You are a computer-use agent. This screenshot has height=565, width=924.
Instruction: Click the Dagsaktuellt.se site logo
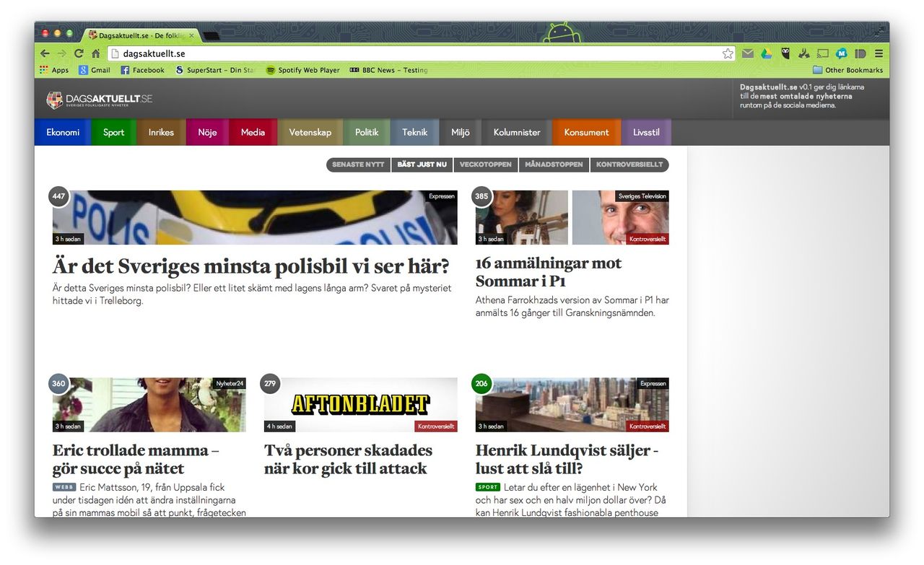click(x=99, y=100)
